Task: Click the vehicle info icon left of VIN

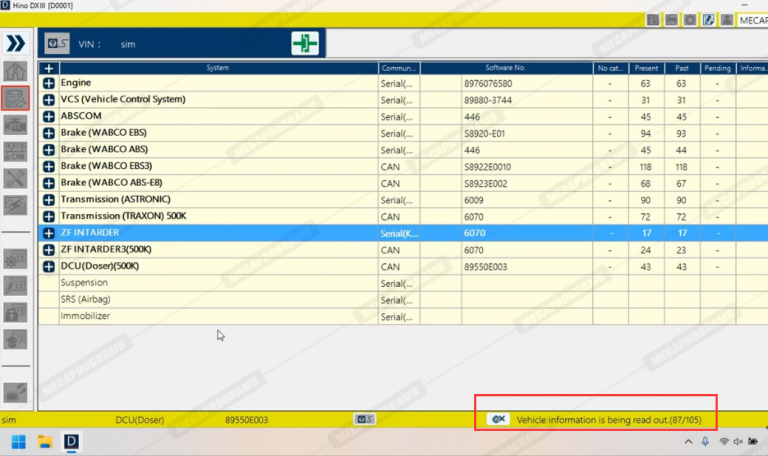Action: [x=57, y=44]
